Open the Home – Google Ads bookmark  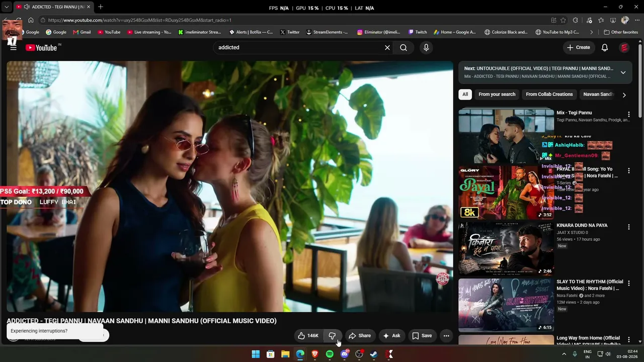(455, 32)
